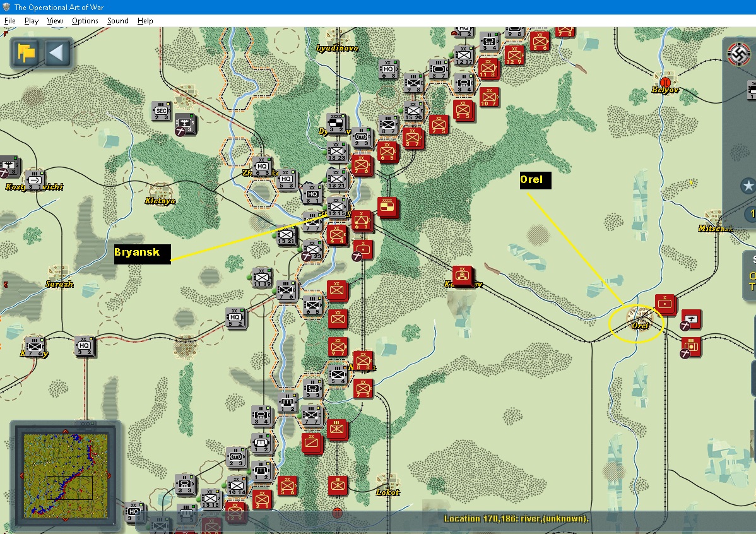This screenshot has height=534, width=756.
Task: Open the Help menu
Action: [145, 21]
